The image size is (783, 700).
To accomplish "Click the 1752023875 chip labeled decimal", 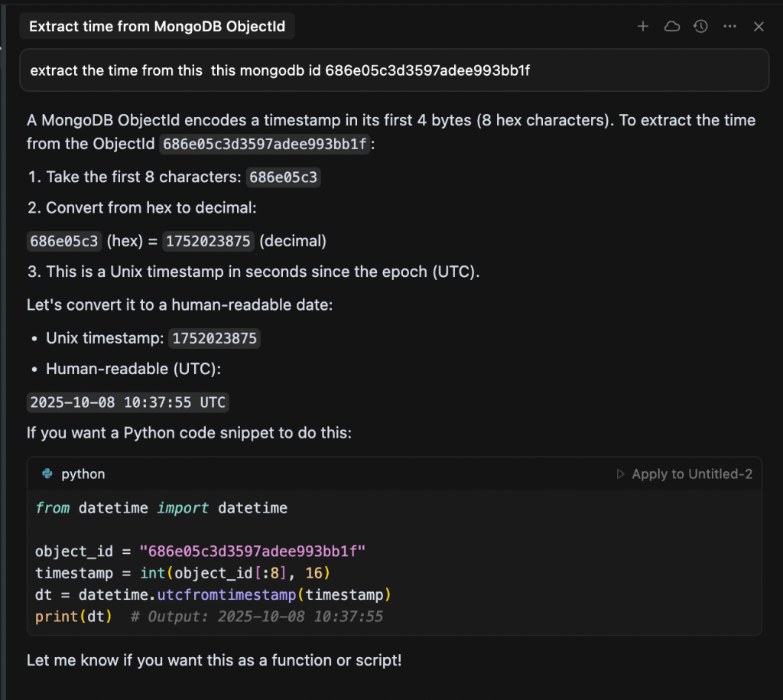I will [x=208, y=242].
